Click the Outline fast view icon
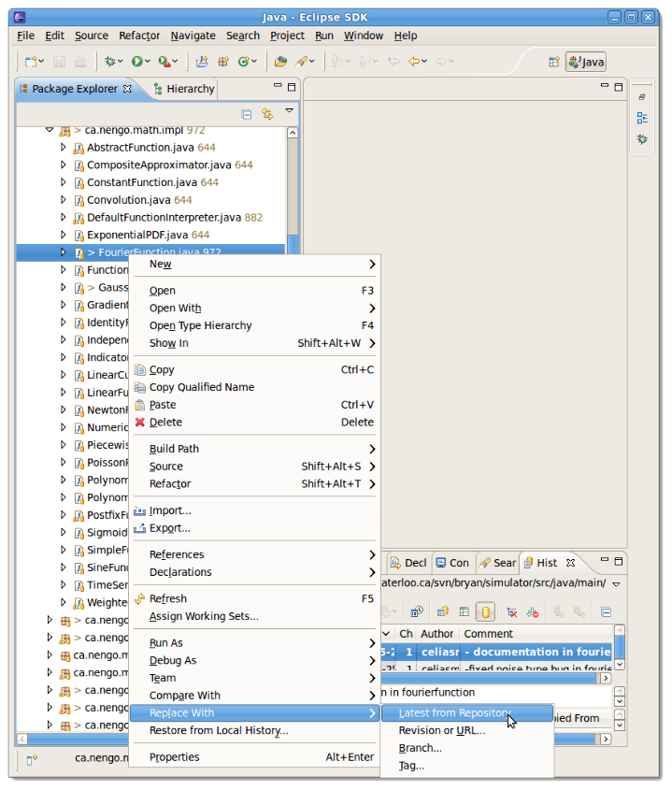The width and height of the screenshot is (672, 790). point(642,118)
